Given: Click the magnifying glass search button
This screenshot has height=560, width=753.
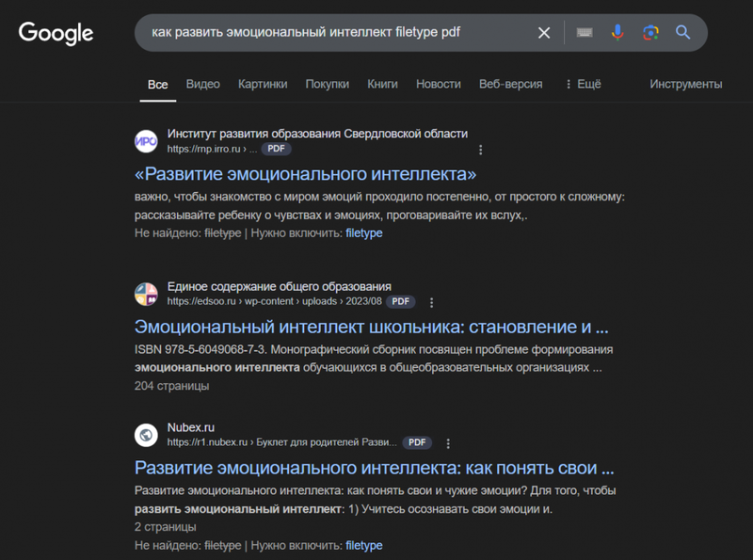Looking at the screenshot, I should [x=683, y=33].
